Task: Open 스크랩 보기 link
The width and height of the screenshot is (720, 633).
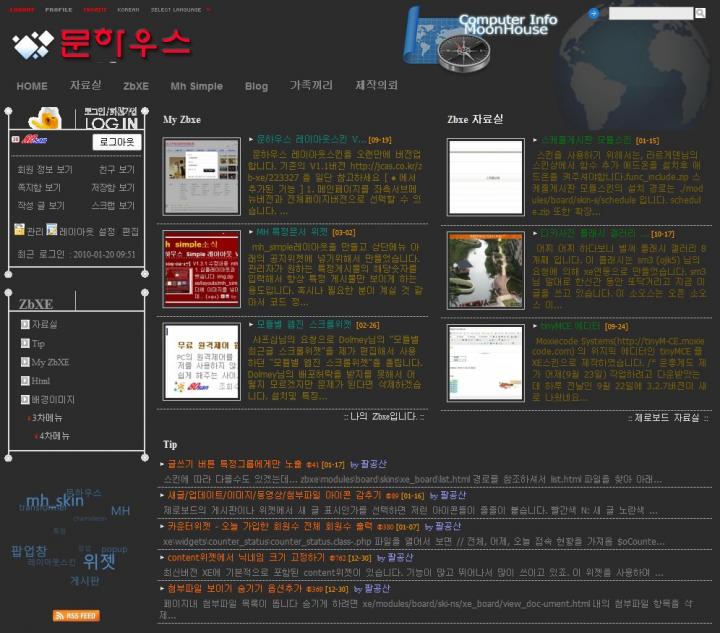Action: [113, 205]
